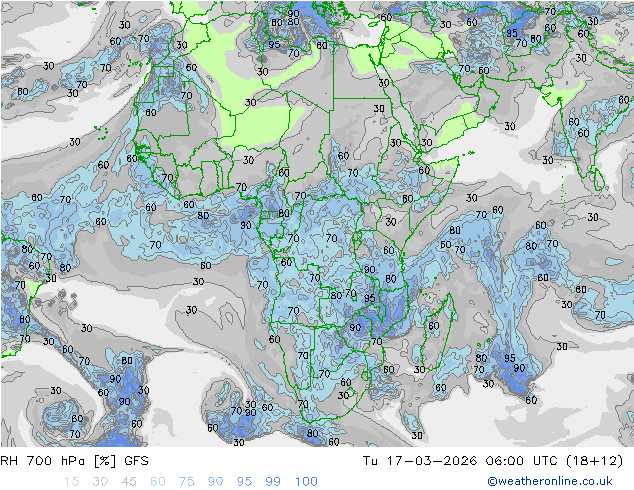
Task: Select the 45 value in the legend scale
Action: 129,482
